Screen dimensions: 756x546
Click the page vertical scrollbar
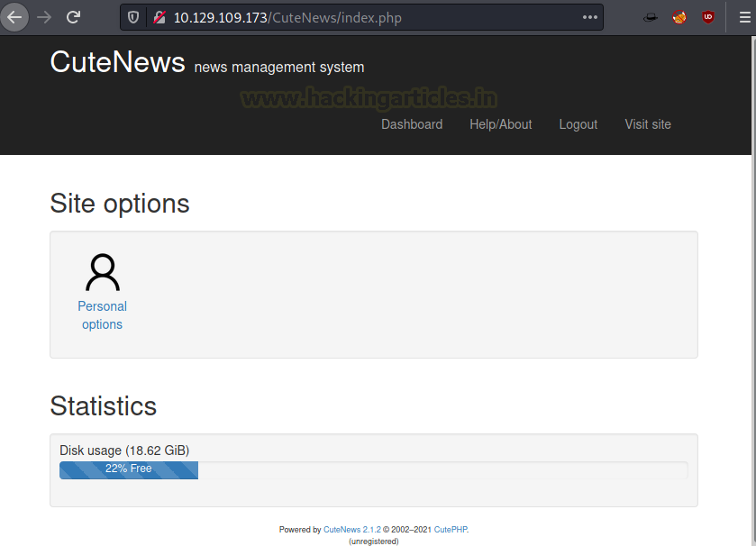(x=753, y=291)
